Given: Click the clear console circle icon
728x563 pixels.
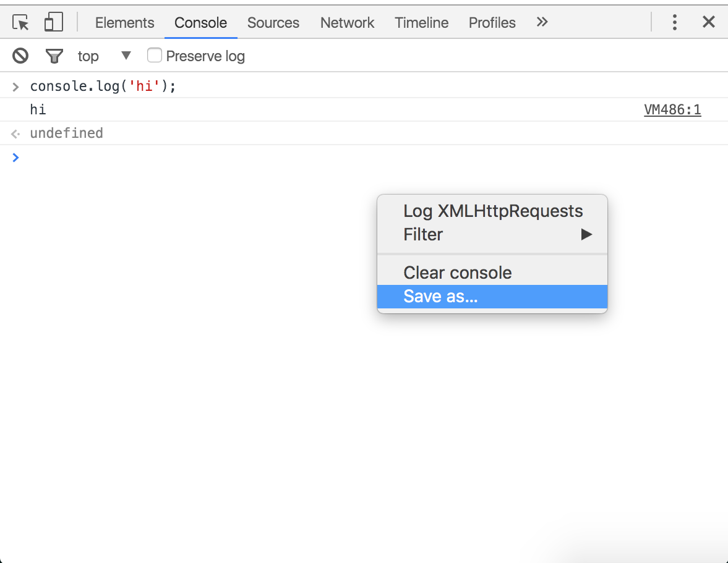Looking at the screenshot, I should 20,56.
